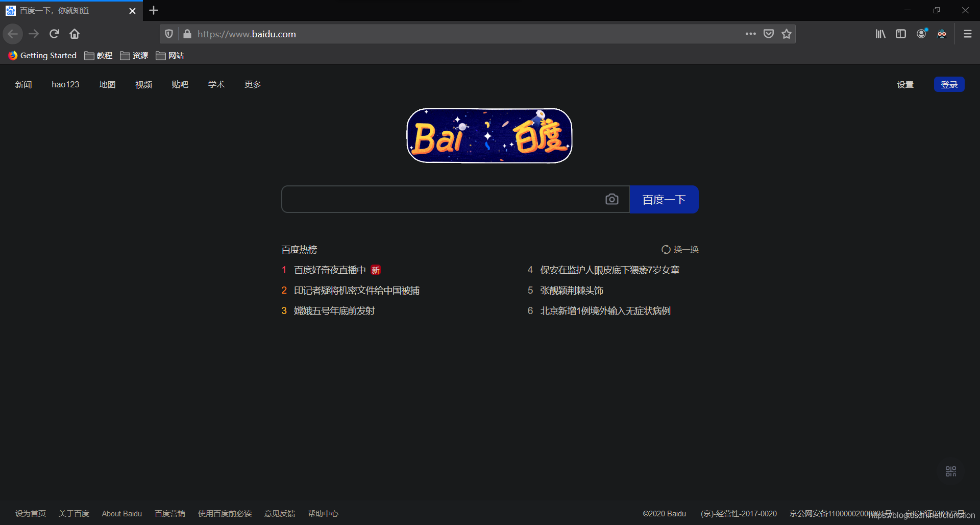Click the blue 百度一下 search button
The image size is (980, 525).
[x=664, y=199]
